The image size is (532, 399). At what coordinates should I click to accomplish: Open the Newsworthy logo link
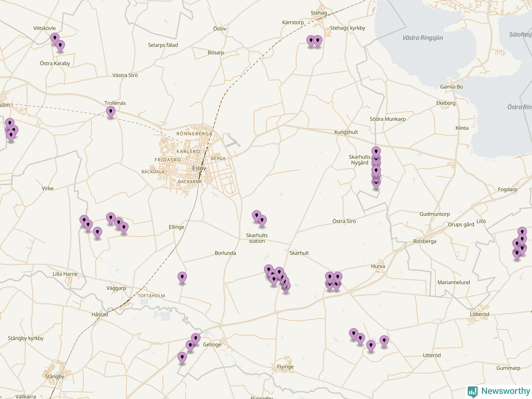[499, 392]
